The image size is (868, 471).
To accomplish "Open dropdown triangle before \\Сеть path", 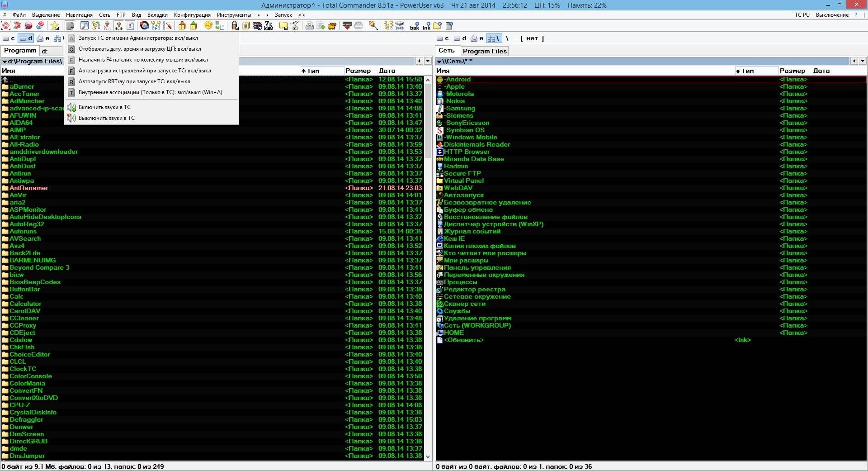I will [x=439, y=62].
